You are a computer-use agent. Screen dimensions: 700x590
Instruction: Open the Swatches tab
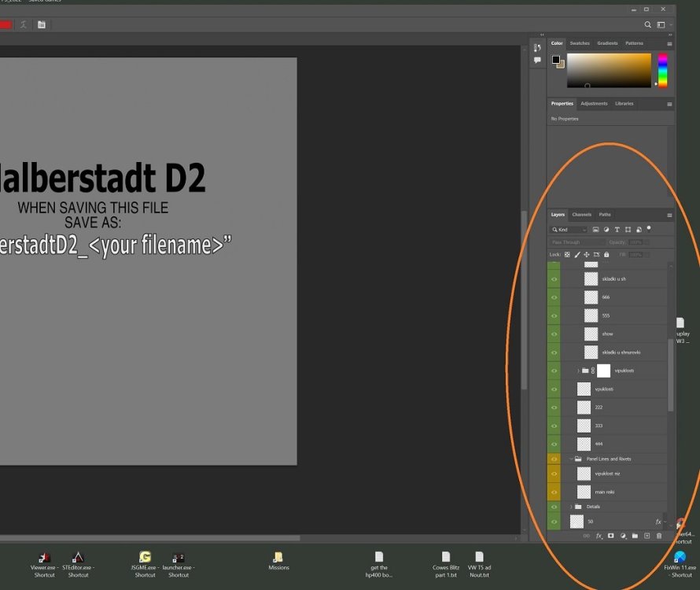(580, 43)
